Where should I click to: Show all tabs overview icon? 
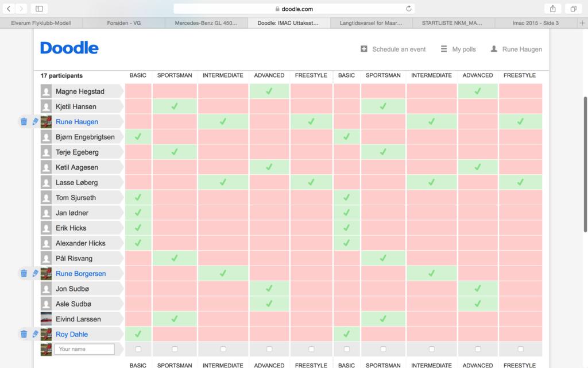coord(573,9)
